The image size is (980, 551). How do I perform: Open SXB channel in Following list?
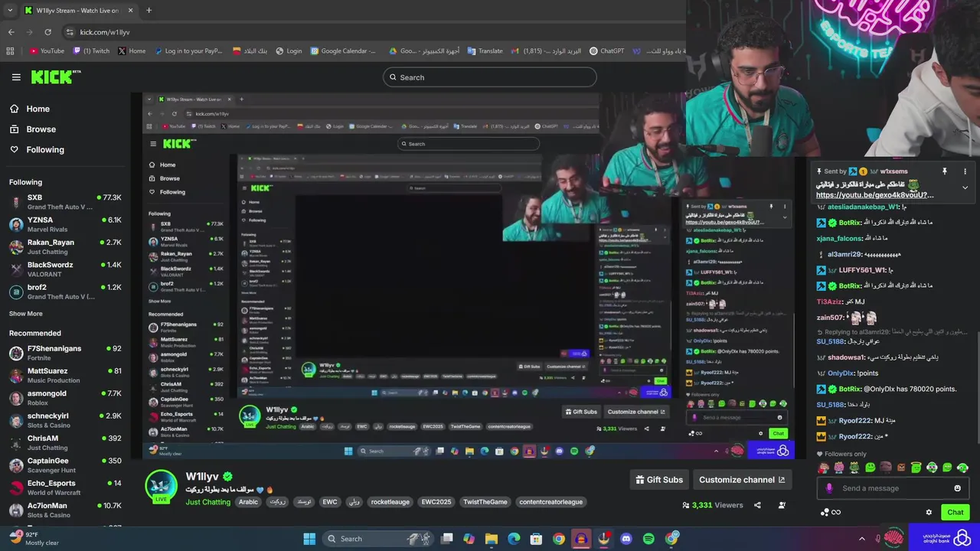coord(65,202)
